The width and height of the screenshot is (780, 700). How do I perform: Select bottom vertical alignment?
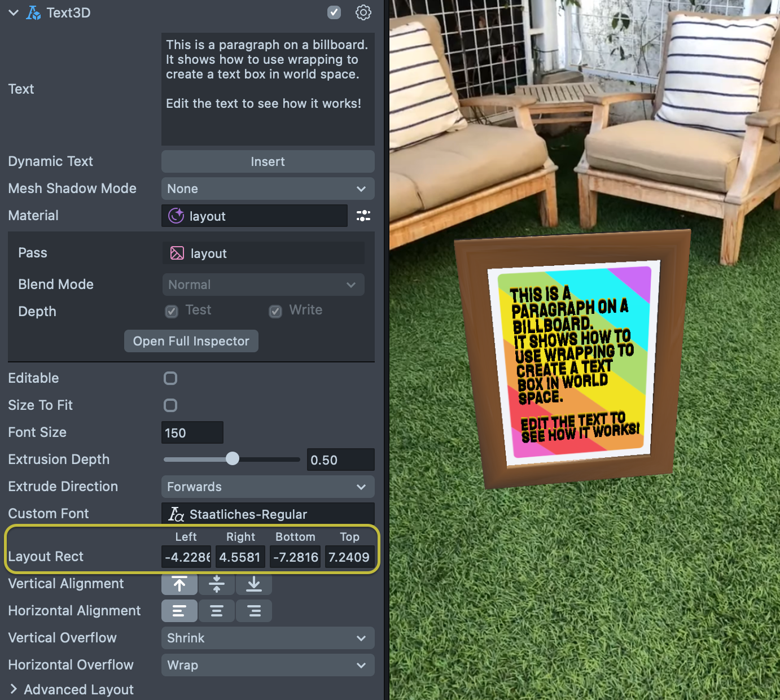(x=254, y=584)
